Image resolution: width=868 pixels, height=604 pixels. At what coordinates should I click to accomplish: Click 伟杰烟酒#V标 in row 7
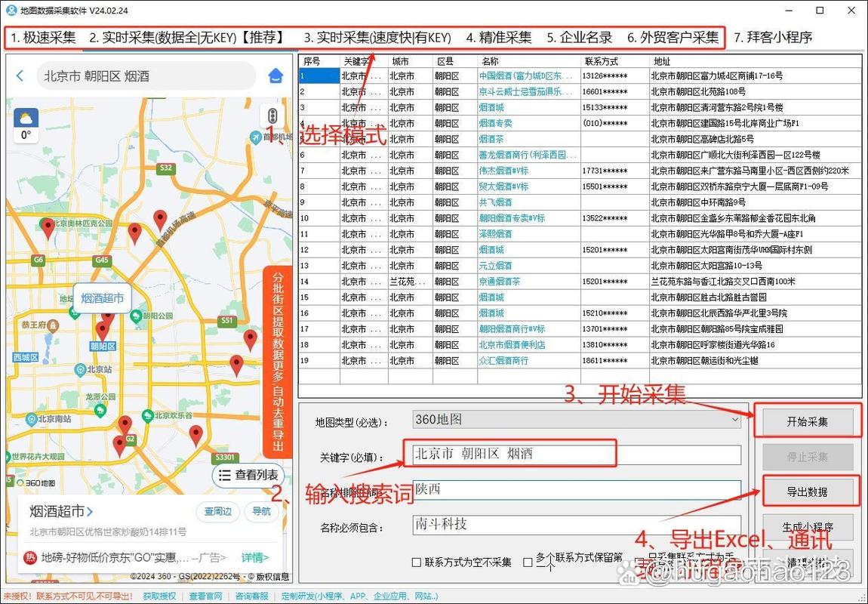tap(503, 171)
